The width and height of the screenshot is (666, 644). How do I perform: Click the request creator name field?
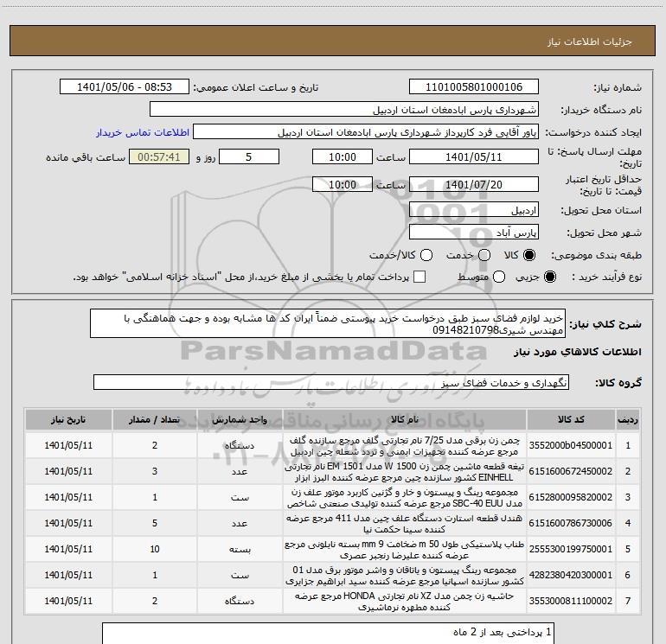click(x=366, y=132)
